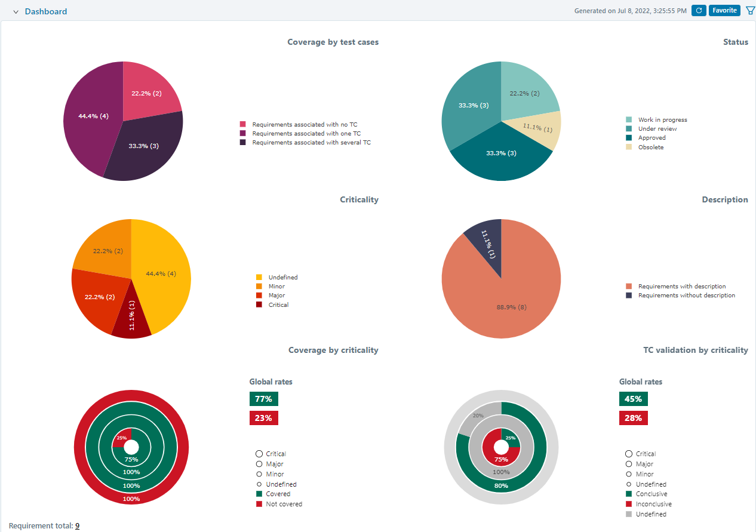Click the Inconclusive legend icon
Screen dimensions: 756x532
(628, 504)
